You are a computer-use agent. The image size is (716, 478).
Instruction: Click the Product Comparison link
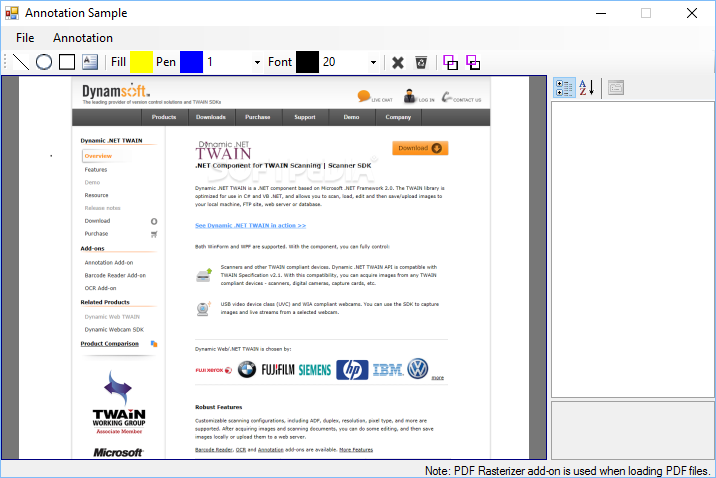click(110, 344)
